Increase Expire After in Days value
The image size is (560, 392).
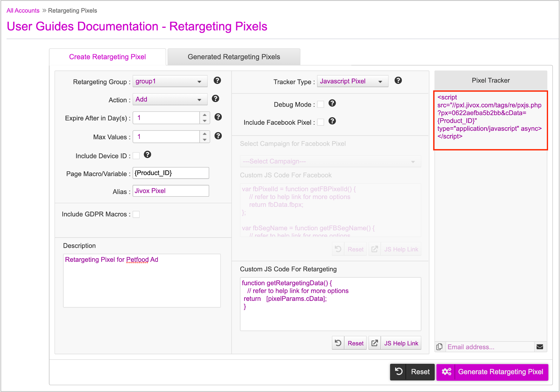point(205,115)
